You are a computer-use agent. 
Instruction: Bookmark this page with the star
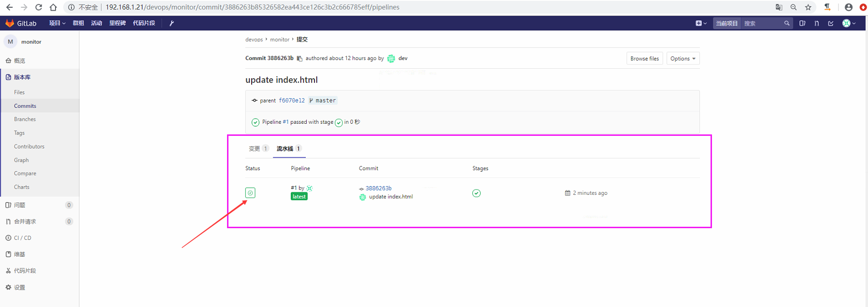[x=808, y=7]
